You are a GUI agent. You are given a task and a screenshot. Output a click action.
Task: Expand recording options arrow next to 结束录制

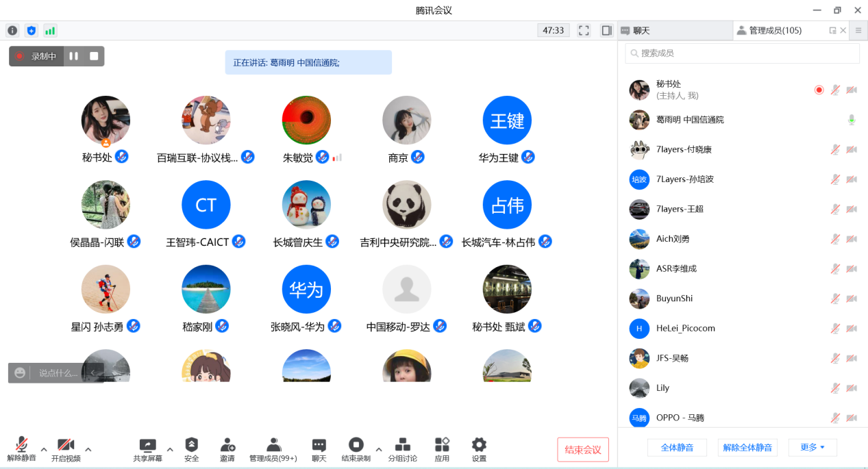[x=379, y=450]
